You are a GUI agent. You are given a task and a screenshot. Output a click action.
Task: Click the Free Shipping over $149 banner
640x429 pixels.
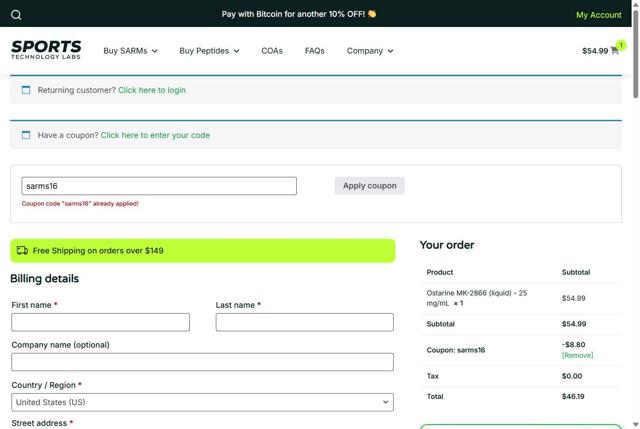pos(202,251)
